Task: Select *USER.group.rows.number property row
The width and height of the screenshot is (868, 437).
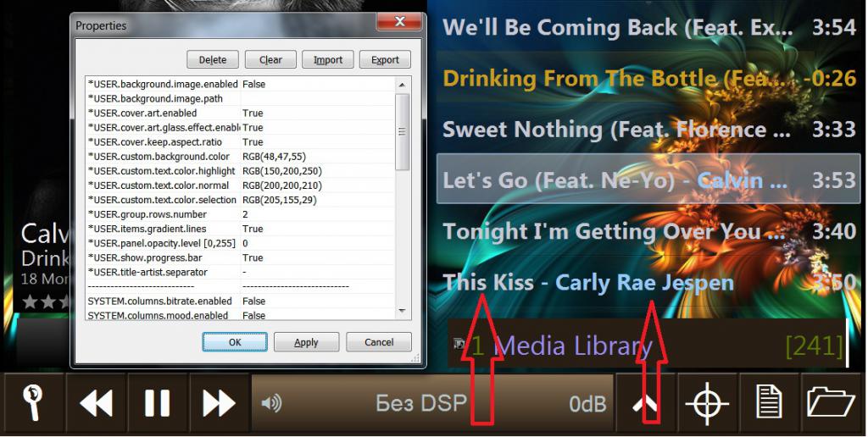Action: tap(240, 214)
